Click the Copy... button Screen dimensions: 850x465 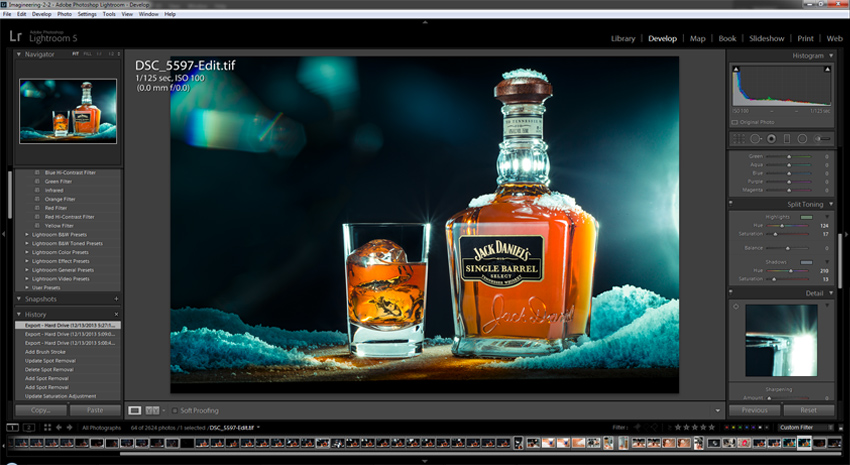41,410
